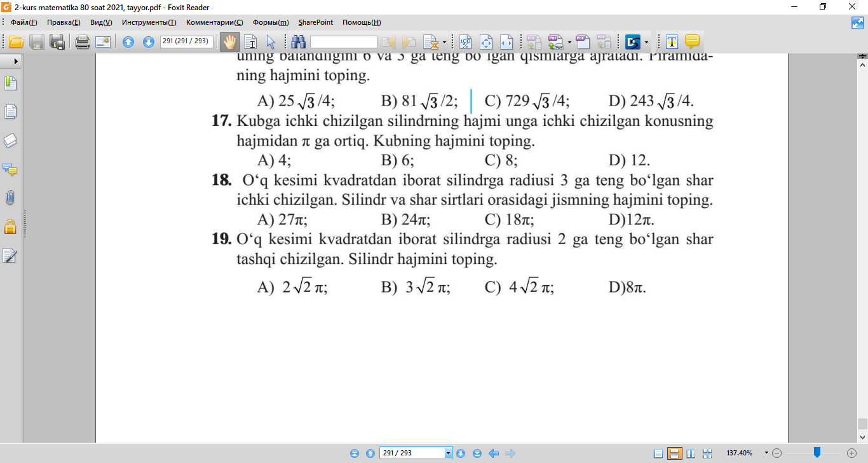Go to previous page with toolbar up arrow
The image size is (868, 463).
click(128, 42)
